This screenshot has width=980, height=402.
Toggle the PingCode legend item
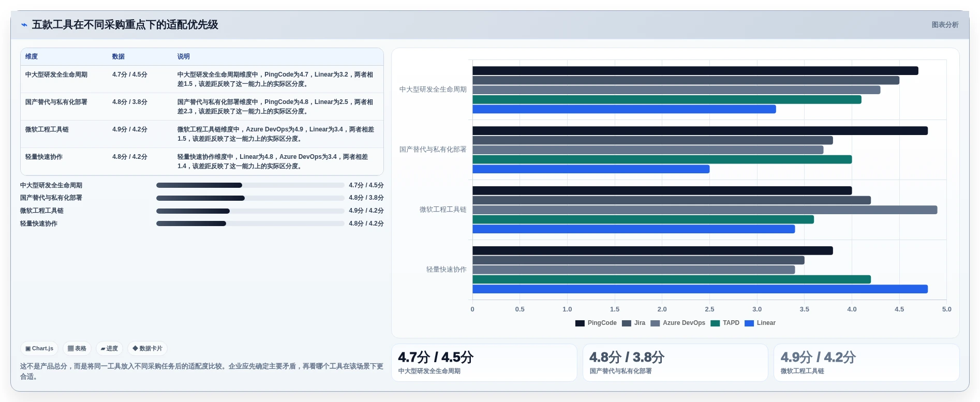point(596,323)
